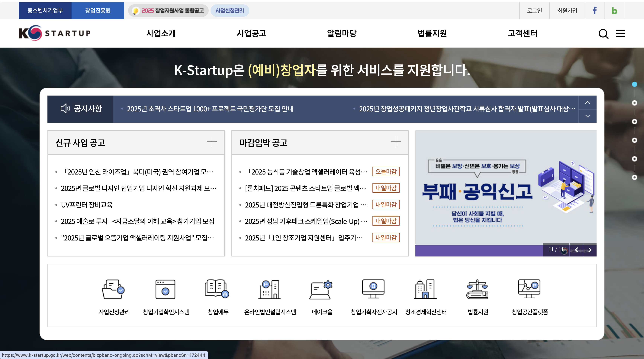Expand the 마감임박 공고 list

click(396, 142)
